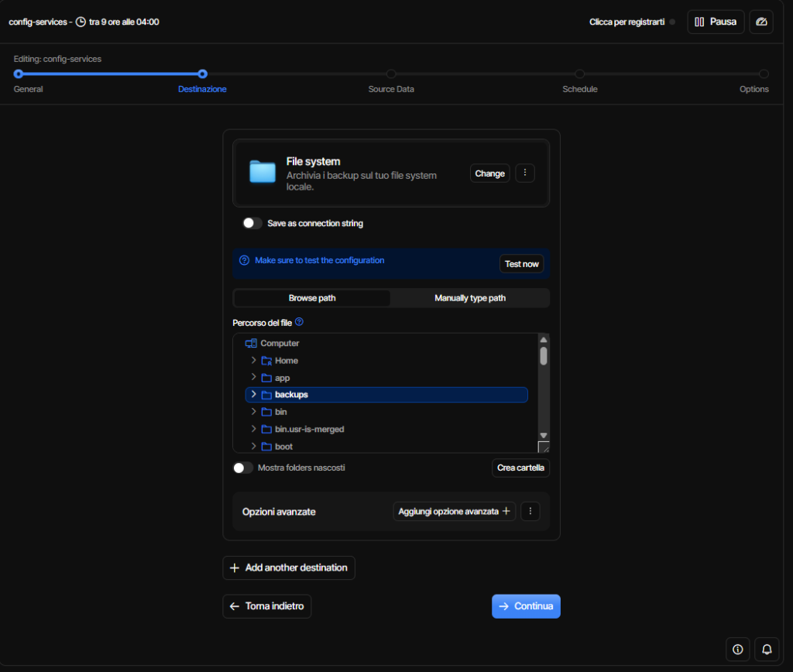The width and height of the screenshot is (793, 672).
Task: Go back with Torna indietro
Action: point(267,606)
